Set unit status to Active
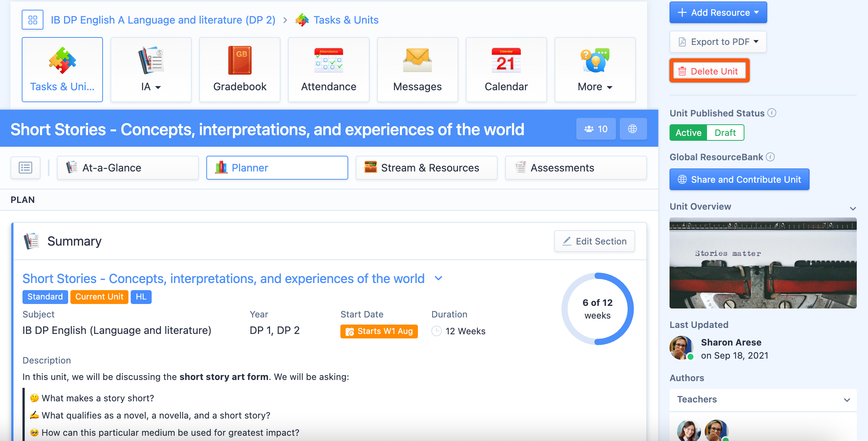 point(688,133)
